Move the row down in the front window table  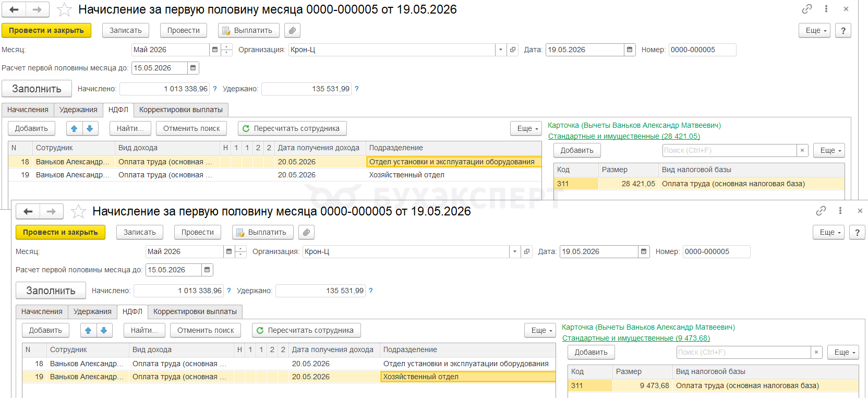click(x=104, y=330)
